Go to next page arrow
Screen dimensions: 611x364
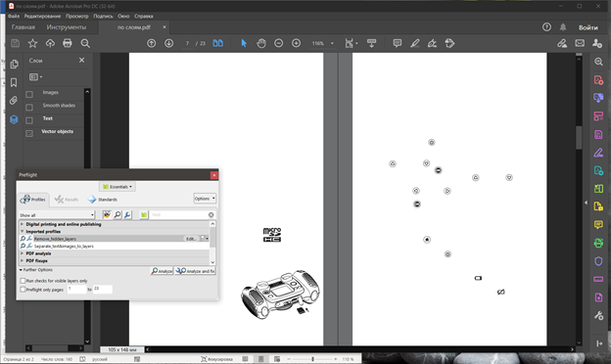168,43
